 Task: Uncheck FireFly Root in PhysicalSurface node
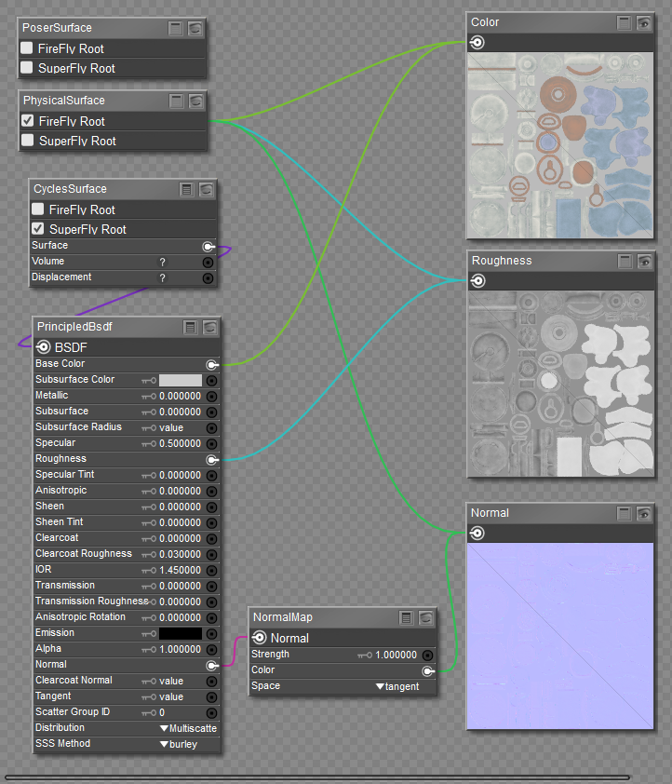28,120
